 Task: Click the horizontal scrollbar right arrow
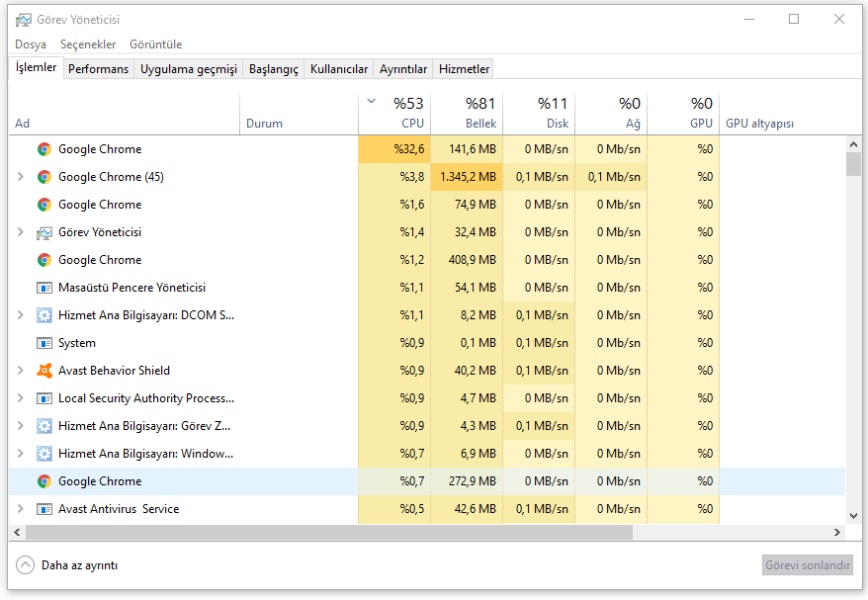coord(837,532)
